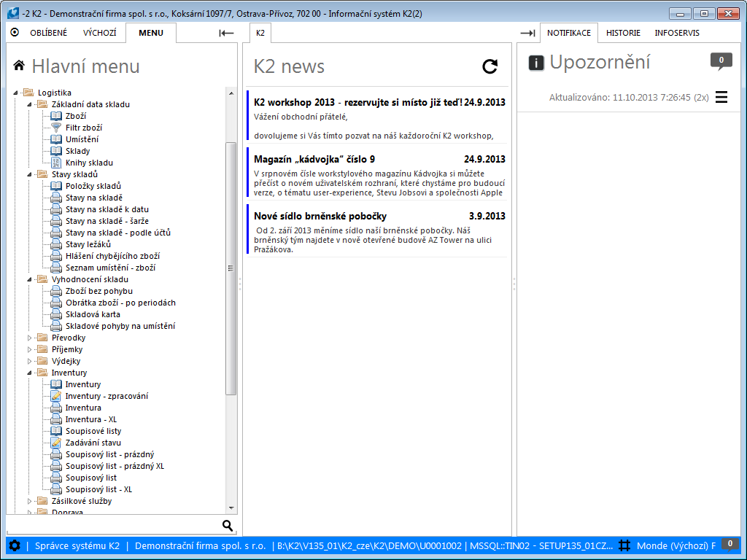
Task: Click the tree scrollbar down arrow
Action: [x=231, y=508]
